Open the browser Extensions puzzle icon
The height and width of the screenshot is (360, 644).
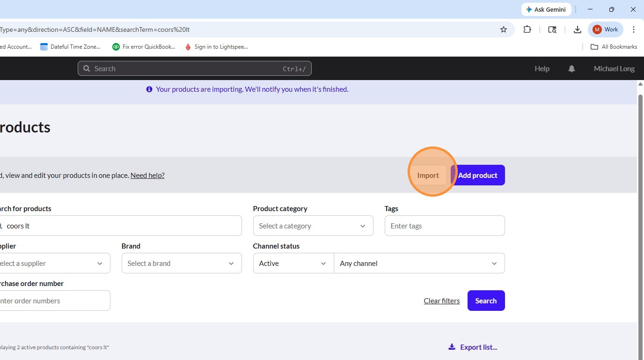pyautogui.click(x=527, y=29)
